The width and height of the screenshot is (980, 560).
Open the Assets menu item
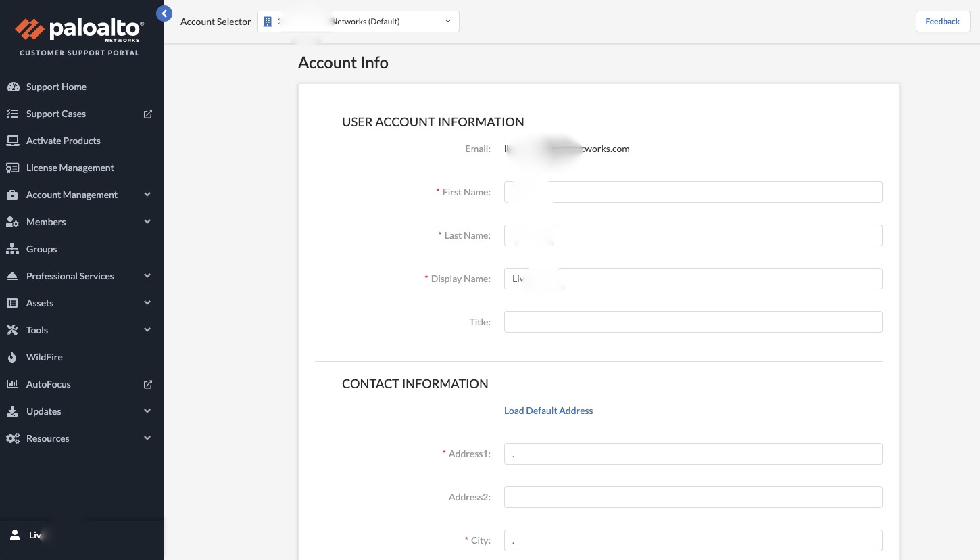click(x=40, y=303)
